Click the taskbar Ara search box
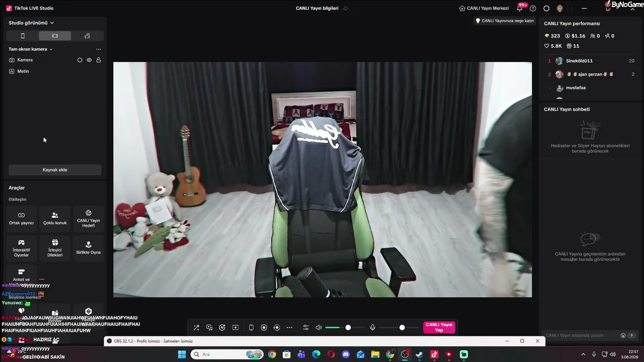This screenshot has width=644, height=362. [x=227, y=354]
